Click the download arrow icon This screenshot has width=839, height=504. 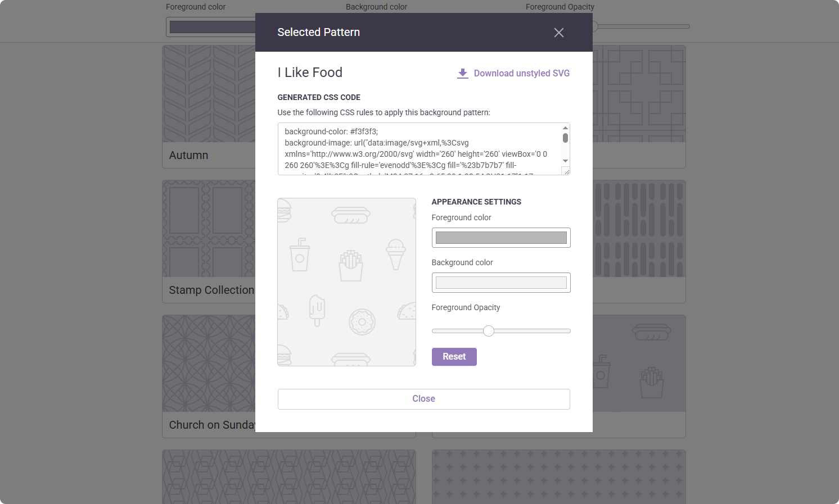pyautogui.click(x=462, y=74)
